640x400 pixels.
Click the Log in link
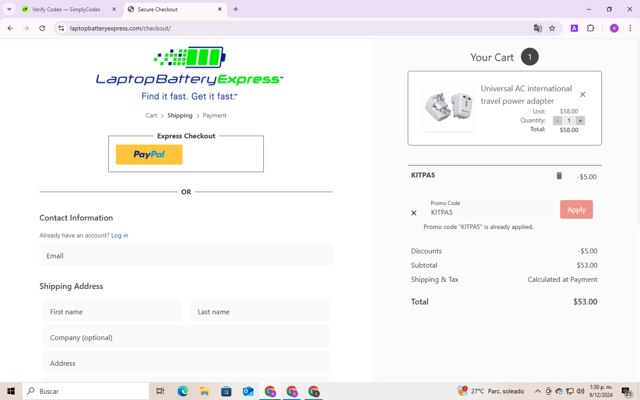(120, 235)
